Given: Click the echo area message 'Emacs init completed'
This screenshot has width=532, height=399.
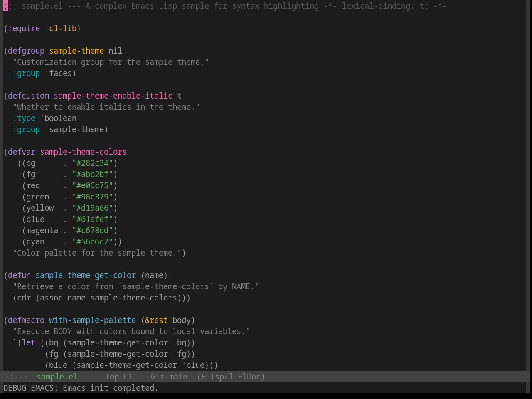Looking at the screenshot, I should click(x=111, y=388).
